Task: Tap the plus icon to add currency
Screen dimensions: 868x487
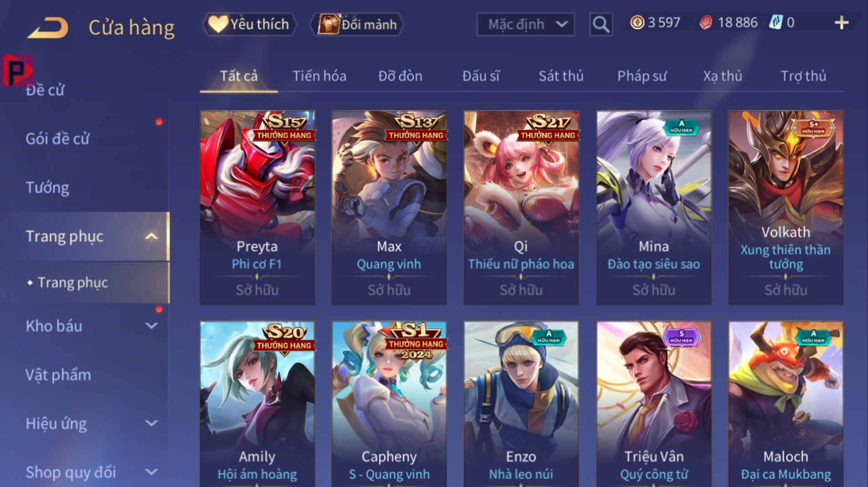Action: 842,23
